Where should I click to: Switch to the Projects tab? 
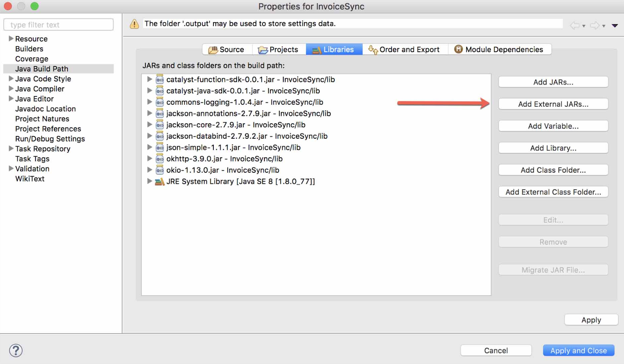279,49
